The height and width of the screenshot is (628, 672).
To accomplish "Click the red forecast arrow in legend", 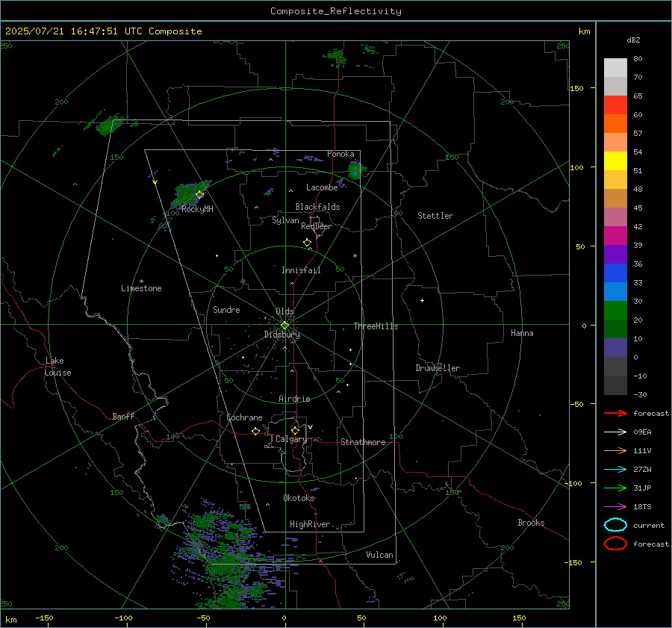I will [615, 413].
